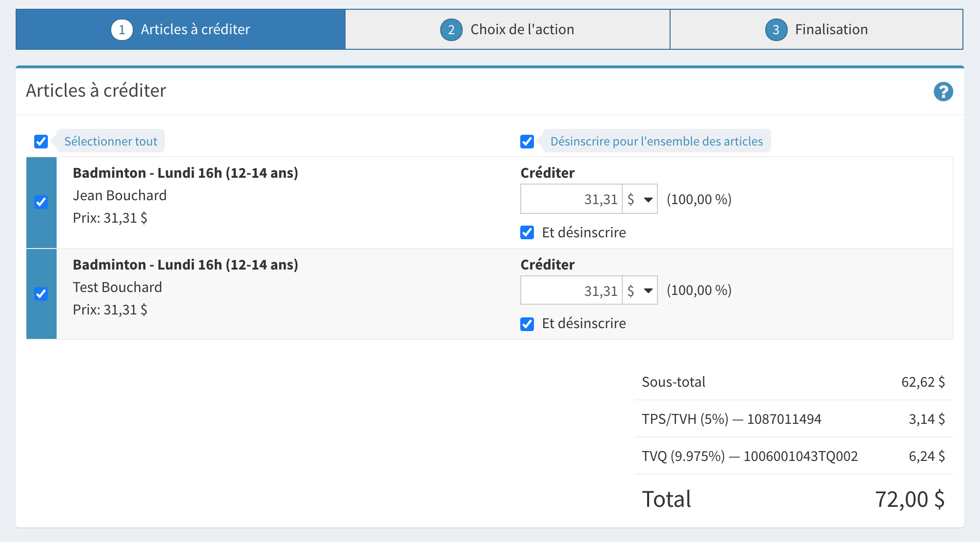This screenshot has width=980, height=542.
Task: Click Désinscrire pour l'ensemble des articles label
Action: click(x=656, y=141)
